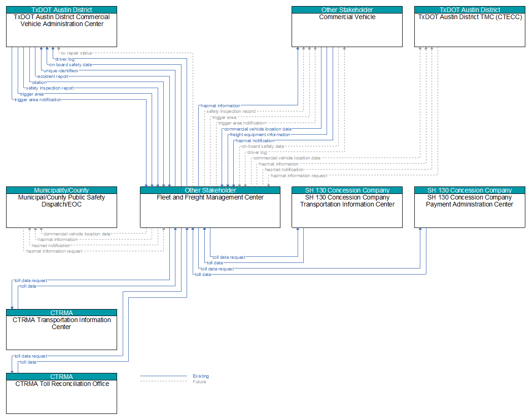Click 'hazmat information request' label of the TMC flow
The width and height of the screenshot is (530, 420).
coord(299,176)
